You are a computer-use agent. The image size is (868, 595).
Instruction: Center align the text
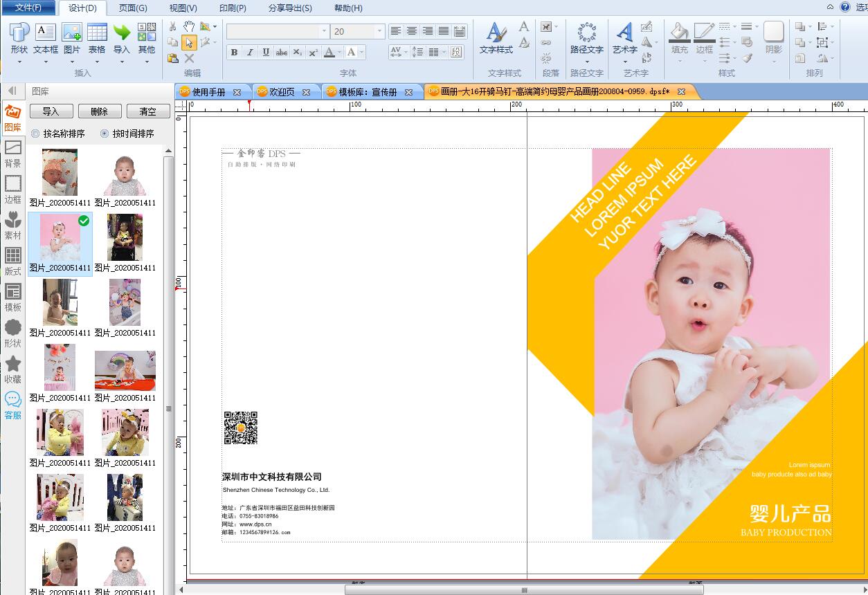point(412,31)
